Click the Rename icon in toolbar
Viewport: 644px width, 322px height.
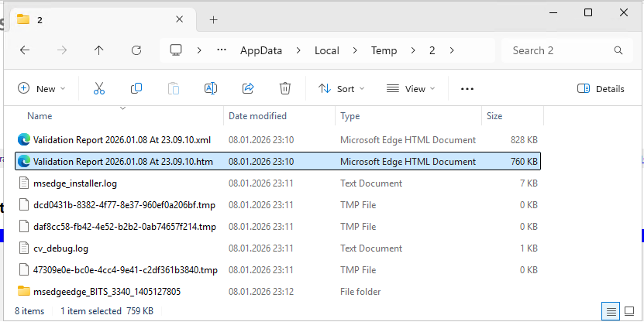[x=210, y=89]
